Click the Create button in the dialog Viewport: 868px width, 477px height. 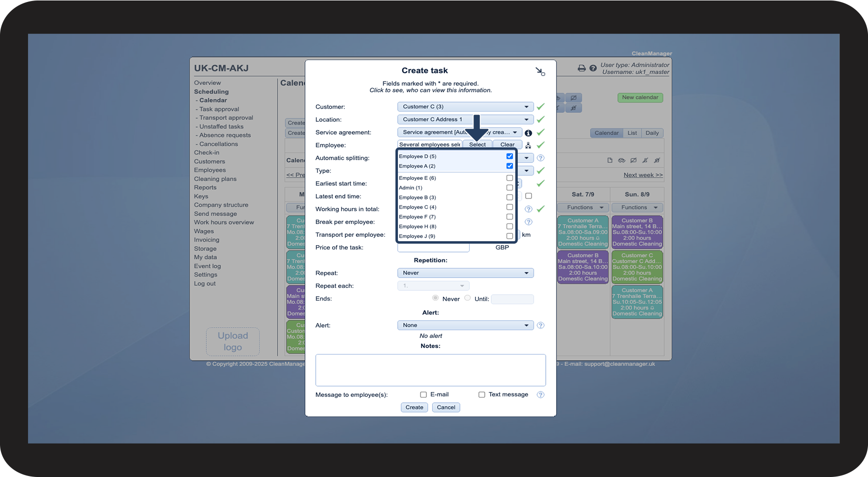[x=415, y=407]
